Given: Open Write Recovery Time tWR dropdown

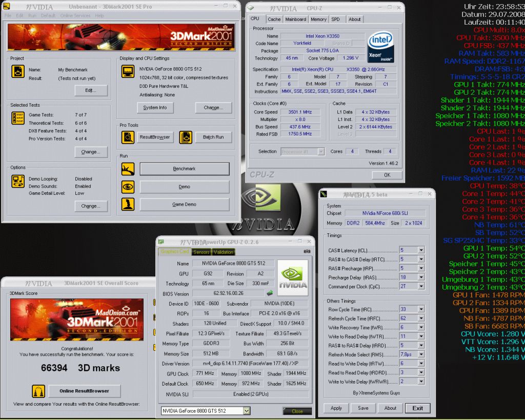Looking at the screenshot, I should pos(421,327).
